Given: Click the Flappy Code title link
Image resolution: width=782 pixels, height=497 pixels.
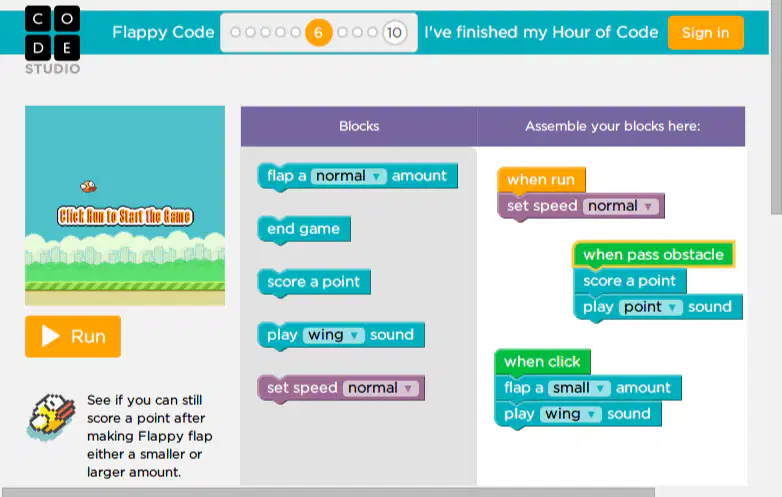Looking at the screenshot, I should (x=163, y=32).
